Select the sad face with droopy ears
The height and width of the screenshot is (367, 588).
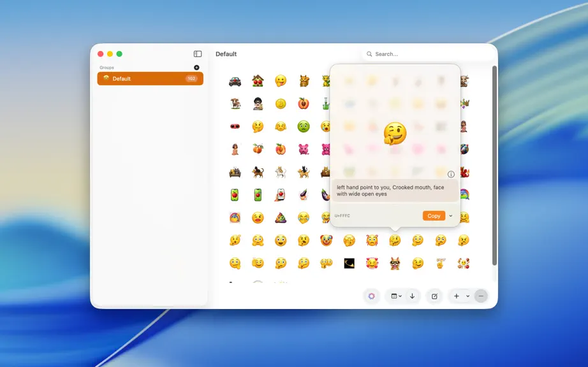[x=281, y=127]
